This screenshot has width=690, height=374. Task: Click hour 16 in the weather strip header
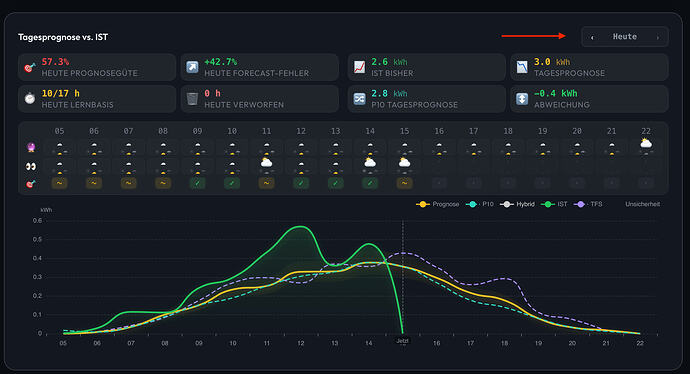coord(439,131)
